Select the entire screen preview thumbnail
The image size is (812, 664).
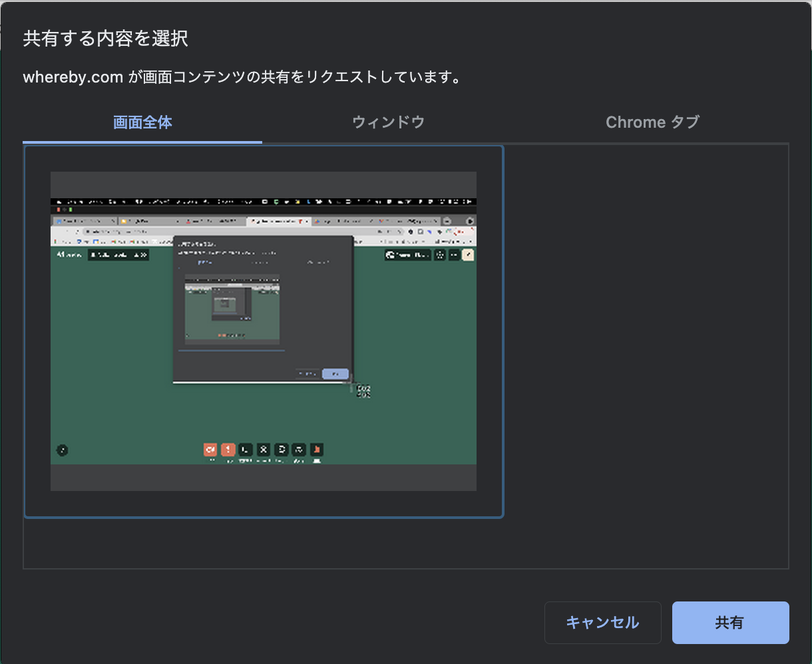[x=264, y=331]
